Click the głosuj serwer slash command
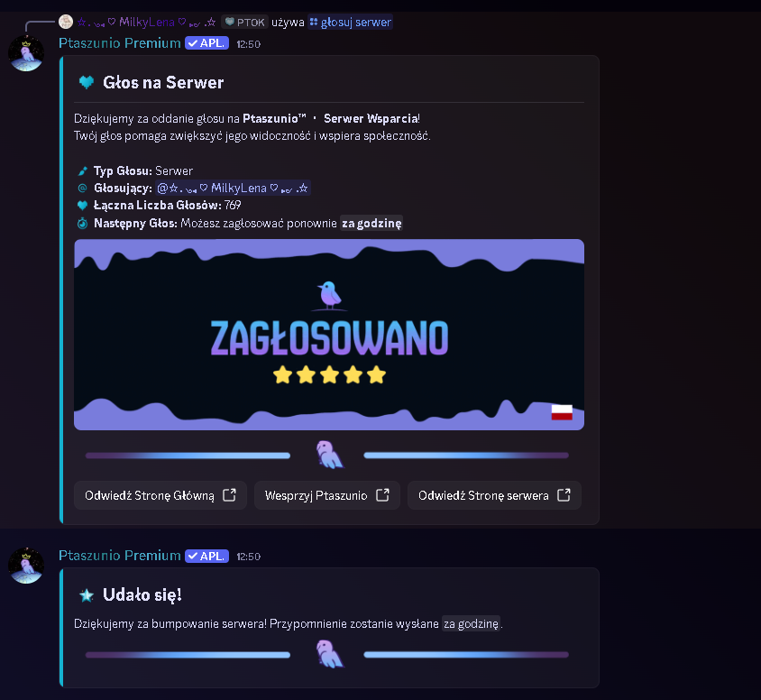 coord(351,23)
